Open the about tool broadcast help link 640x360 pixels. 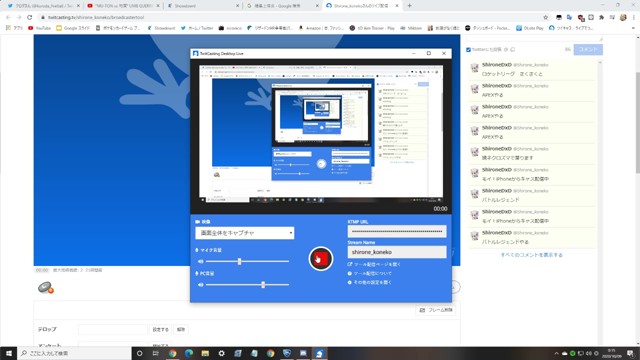(369, 273)
